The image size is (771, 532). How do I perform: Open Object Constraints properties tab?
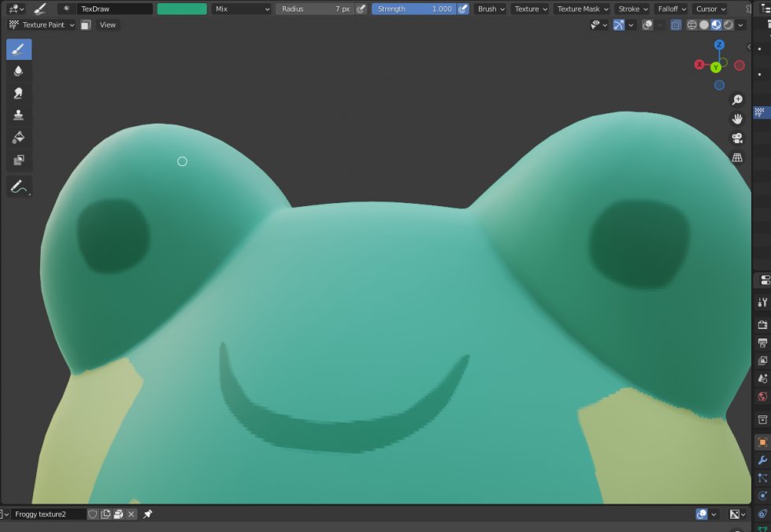coord(762,514)
